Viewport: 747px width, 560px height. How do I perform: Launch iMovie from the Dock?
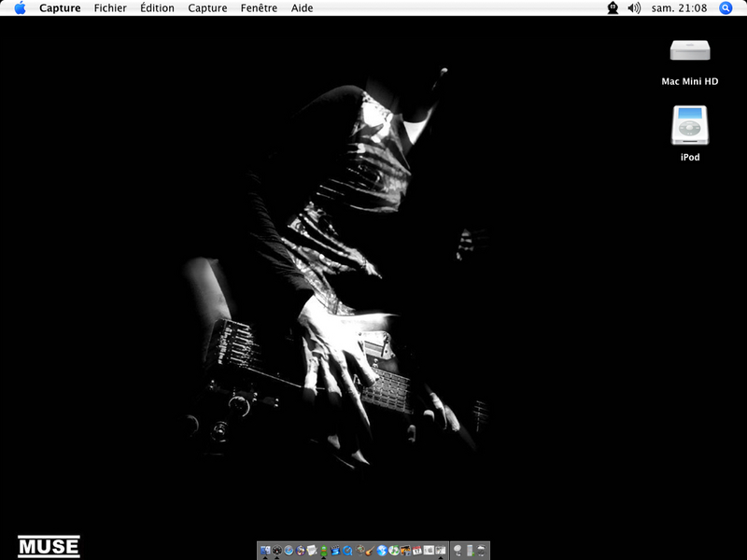pos(335,551)
